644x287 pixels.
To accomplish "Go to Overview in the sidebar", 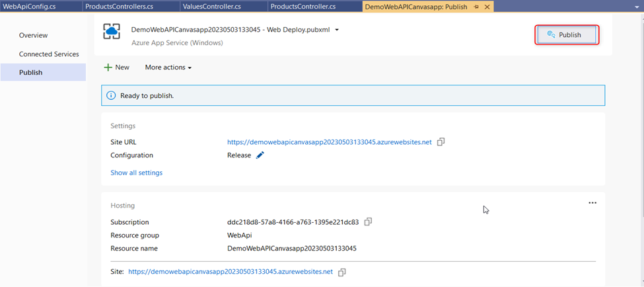I will pyautogui.click(x=33, y=35).
